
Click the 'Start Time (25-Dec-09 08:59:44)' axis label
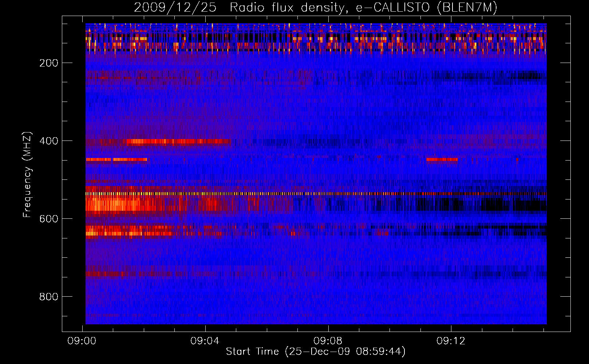[316, 352]
